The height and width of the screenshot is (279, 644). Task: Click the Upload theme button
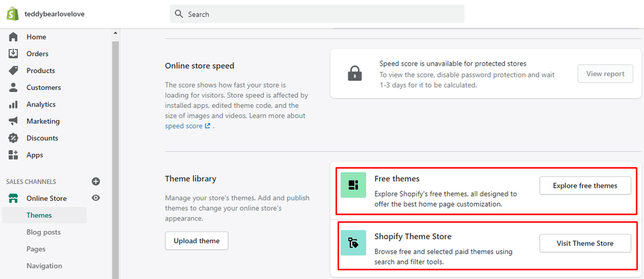point(197,241)
